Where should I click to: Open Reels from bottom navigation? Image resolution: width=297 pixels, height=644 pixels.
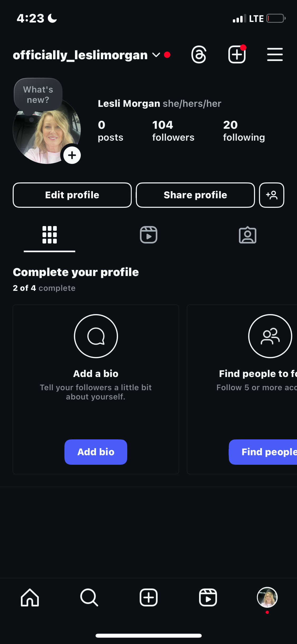[x=208, y=597]
